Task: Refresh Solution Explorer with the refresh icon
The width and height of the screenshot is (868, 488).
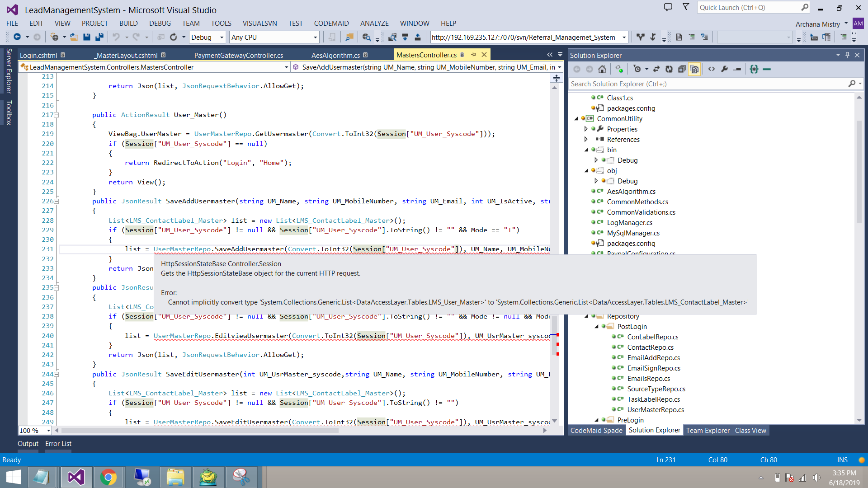Action: tap(669, 69)
